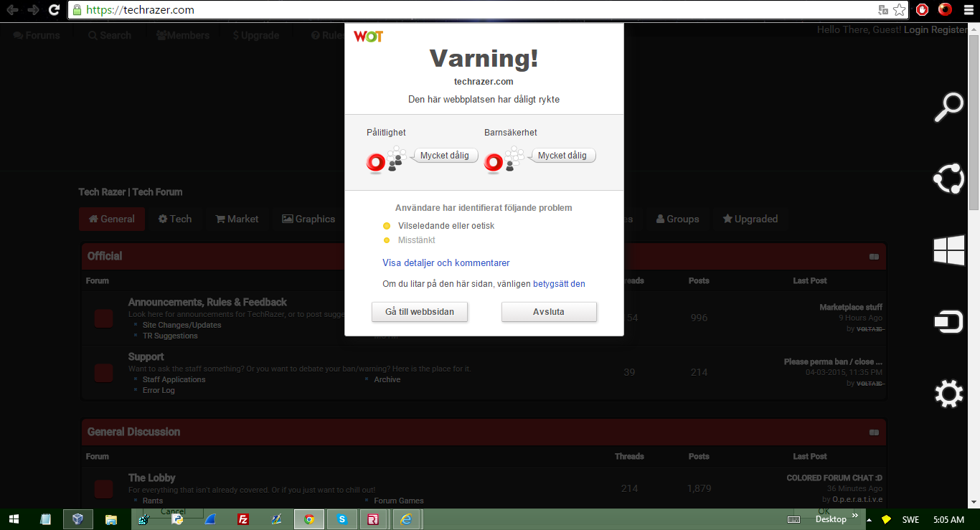Viewport: 980px width, 530px height.
Task: Open the Devices charm
Action: [x=948, y=323]
